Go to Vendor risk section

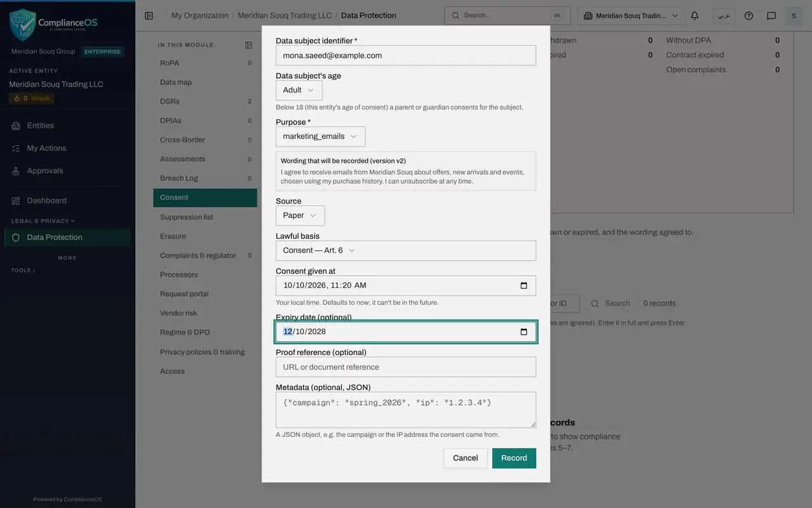[206, 313]
